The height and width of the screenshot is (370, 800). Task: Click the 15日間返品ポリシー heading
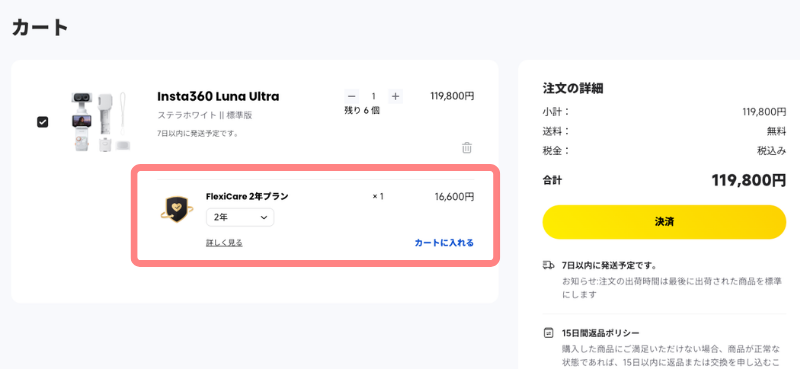click(601, 333)
